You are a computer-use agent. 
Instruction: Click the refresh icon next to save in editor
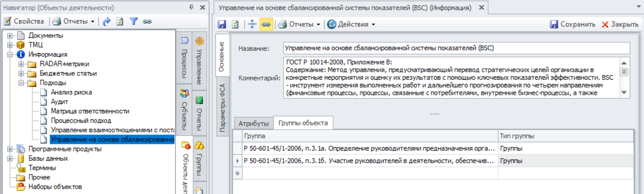click(x=235, y=24)
